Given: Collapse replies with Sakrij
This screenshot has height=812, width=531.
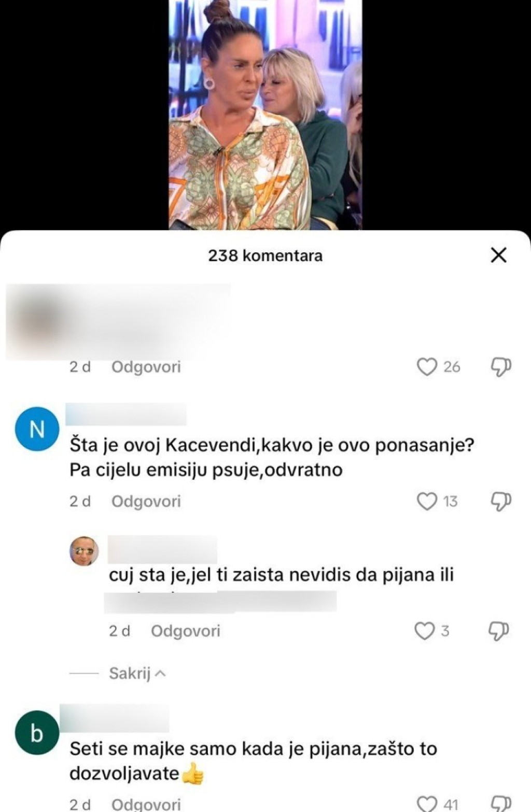Looking at the screenshot, I should pyautogui.click(x=130, y=673).
